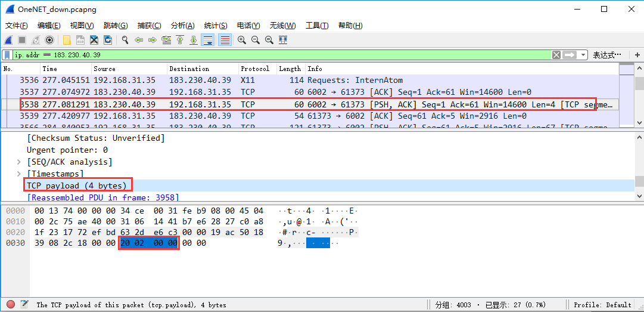Sort packets by the No. column

pyautogui.click(x=21, y=69)
